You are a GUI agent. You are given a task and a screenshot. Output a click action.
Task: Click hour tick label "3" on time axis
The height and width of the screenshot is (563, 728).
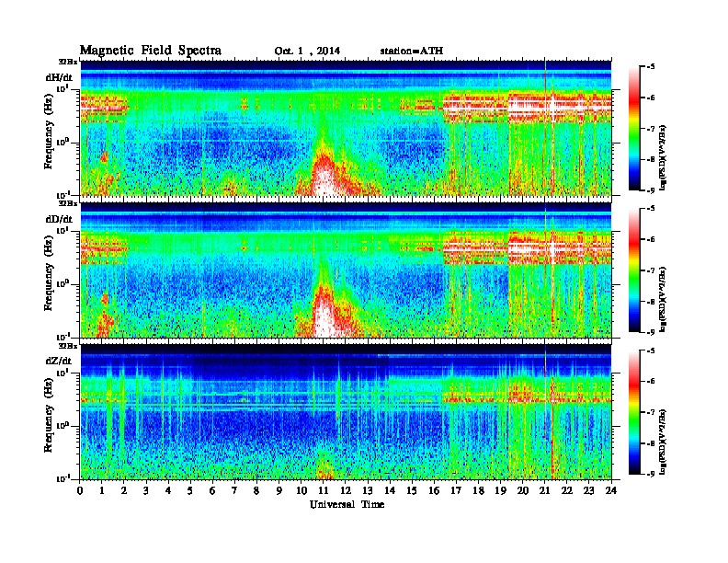147,490
